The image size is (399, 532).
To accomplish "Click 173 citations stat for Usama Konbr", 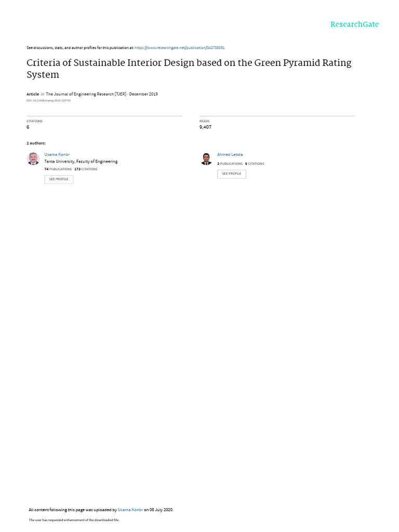I will tap(86, 169).
